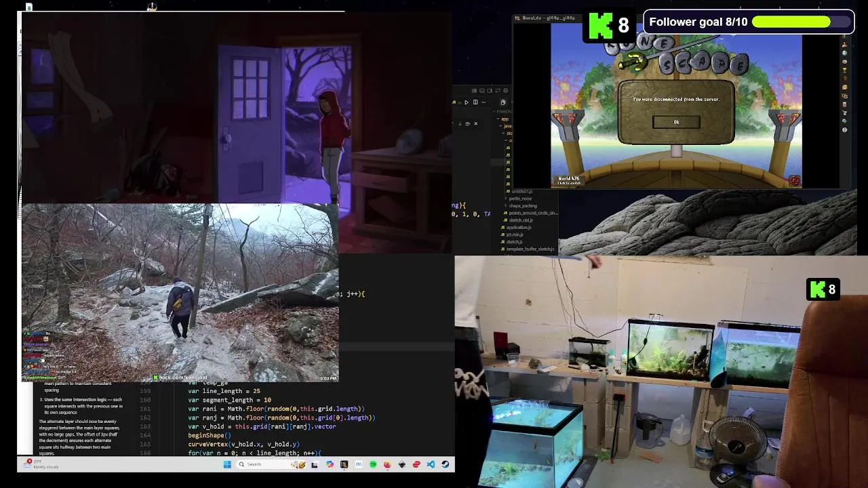This screenshot has height=488, width=868.
Task: Open the black folder icon on taskbar
Action: (x=314, y=464)
